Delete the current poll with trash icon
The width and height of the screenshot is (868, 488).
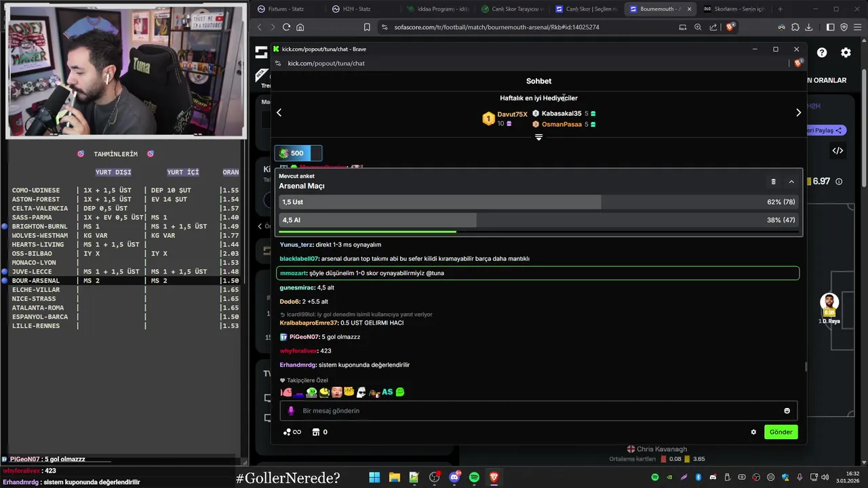click(773, 182)
